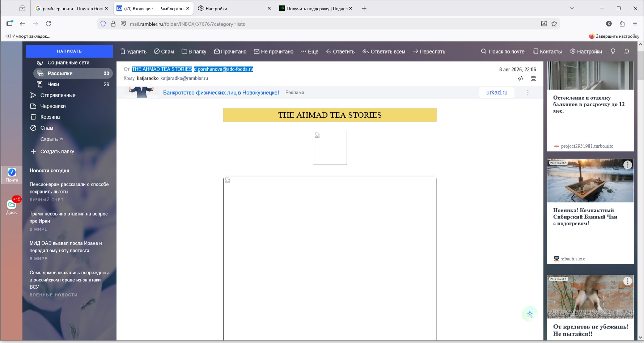
Task: Click the broken logo image in email
Action: pyautogui.click(x=330, y=148)
